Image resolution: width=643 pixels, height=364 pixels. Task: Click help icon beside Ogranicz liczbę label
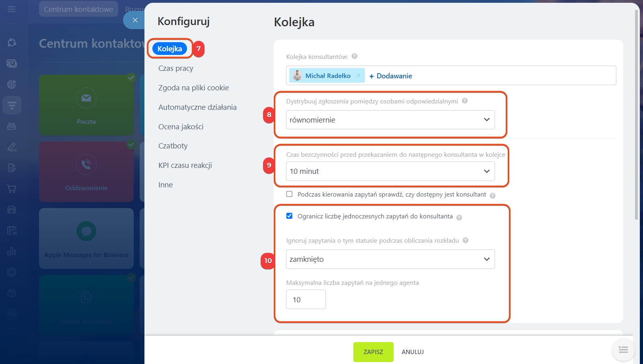[459, 218]
